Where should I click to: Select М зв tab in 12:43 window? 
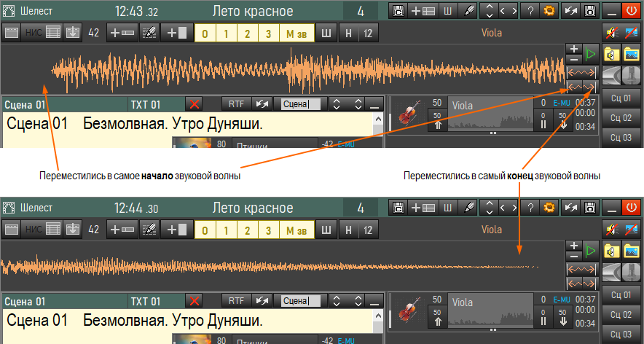pos(297,34)
